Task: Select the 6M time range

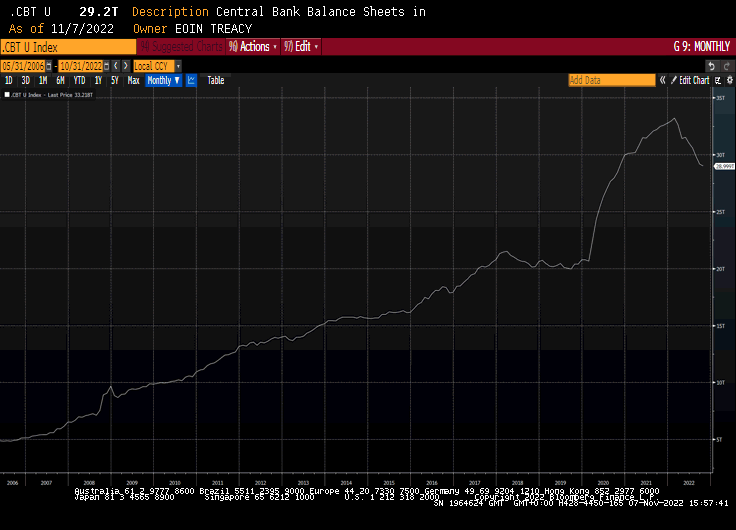Action: 60,80
